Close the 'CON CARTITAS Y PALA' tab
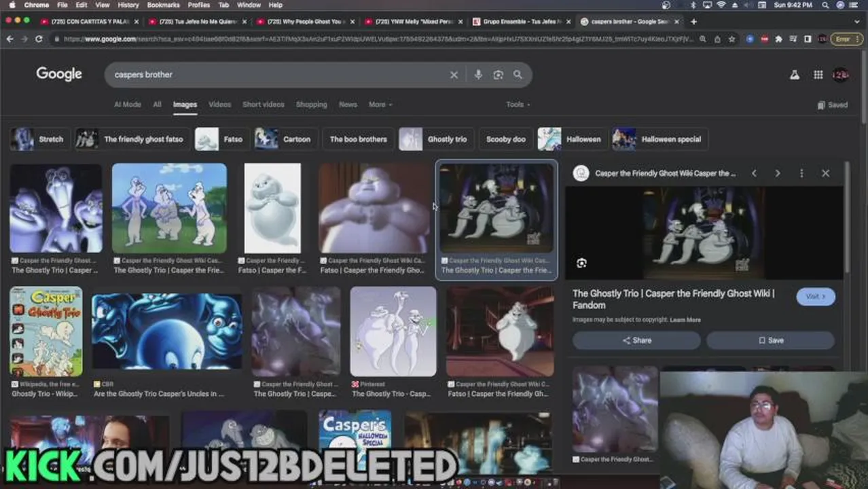 [x=136, y=22]
